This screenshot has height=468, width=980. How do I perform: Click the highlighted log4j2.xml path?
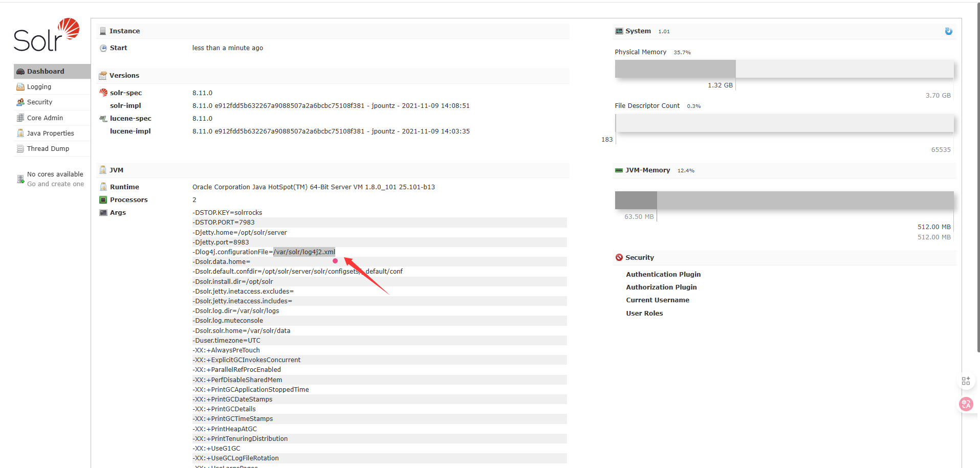click(x=304, y=252)
